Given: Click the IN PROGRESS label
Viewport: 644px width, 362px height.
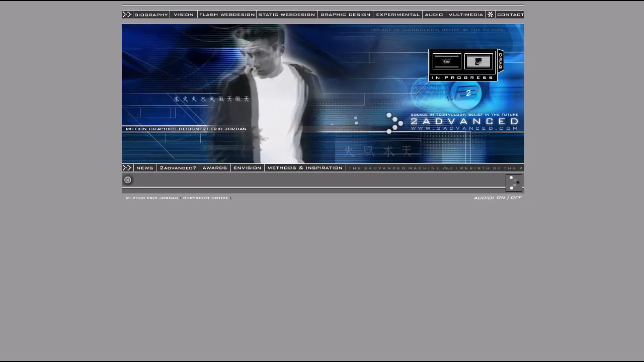Looking at the screenshot, I should pyautogui.click(x=462, y=77).
